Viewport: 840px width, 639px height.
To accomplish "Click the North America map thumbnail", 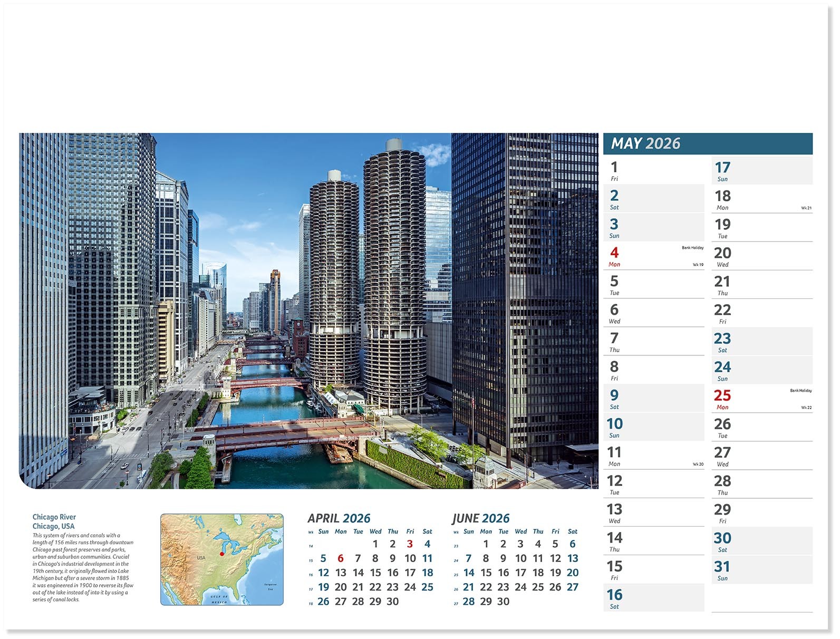I will [221, 559].
